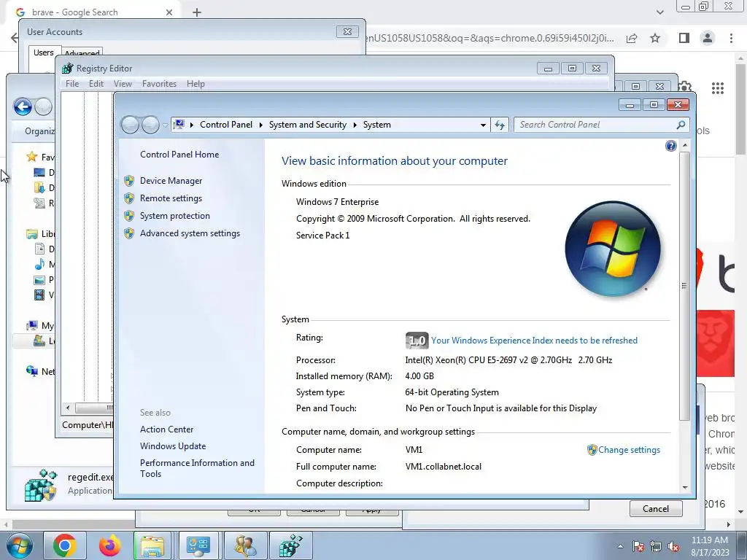The height and width of the screenshot is (560, 747).
Task: Click the Remote settings shield icon
Action: [x=129, y=198]
